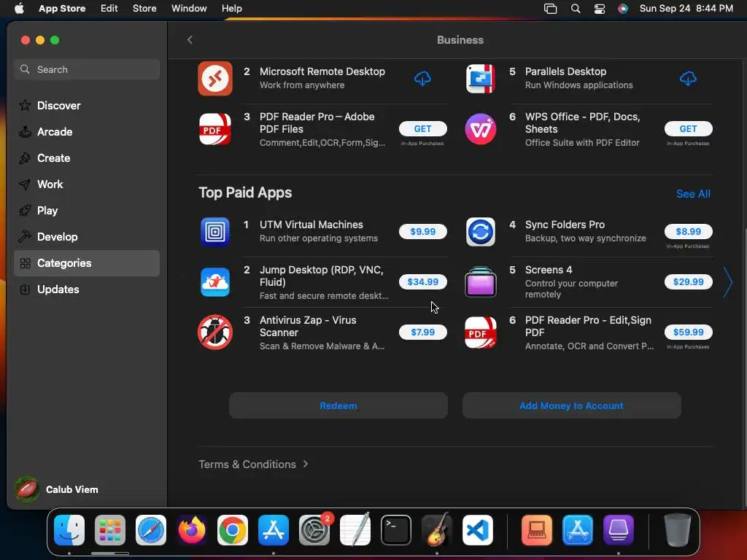The height and width of the screenshot is (560, 747).
Task: Click Add Money to Account
Action: [571, 405]
